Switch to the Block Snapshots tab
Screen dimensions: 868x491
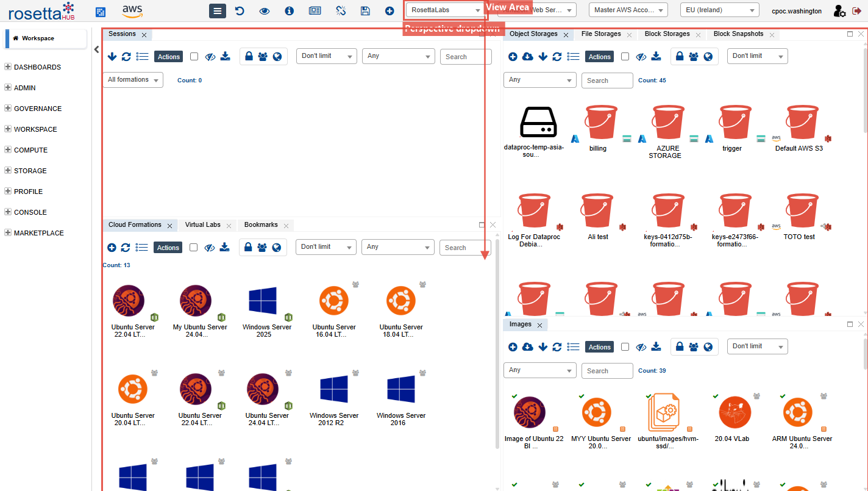(x=738, y=34)
